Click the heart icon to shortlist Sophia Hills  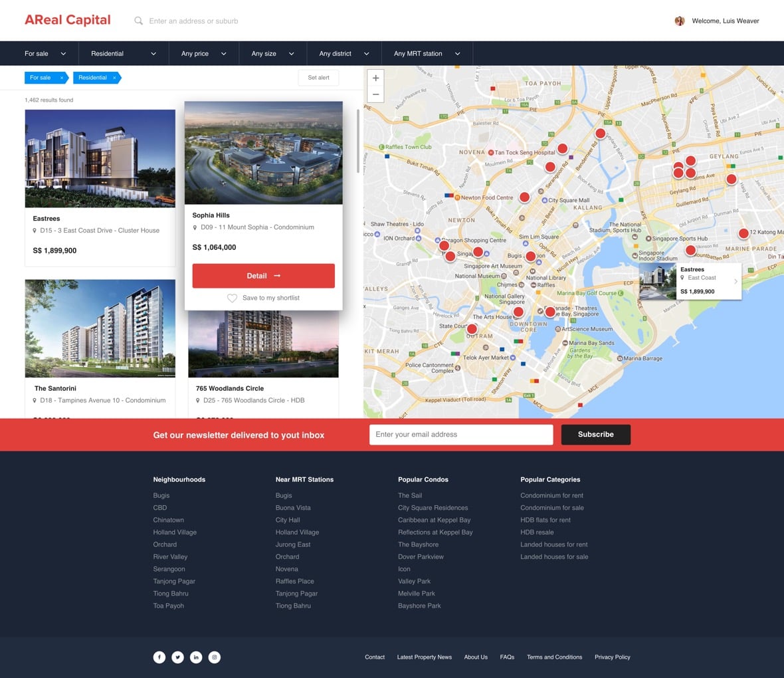click(232, 298)
